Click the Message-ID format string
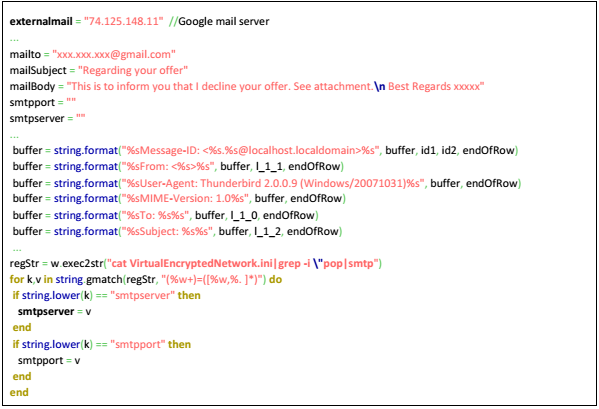This screenshot has height=409, width=599. click(250, 151)
